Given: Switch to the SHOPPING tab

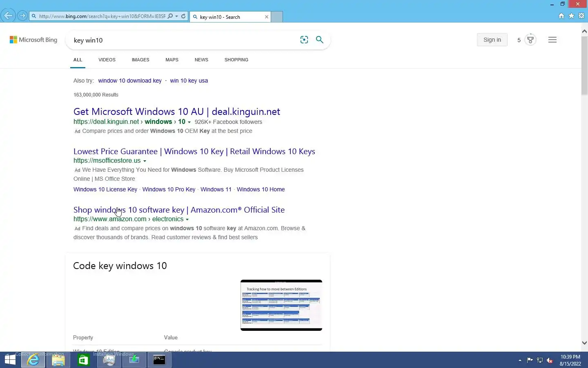Looking at the screenshot, I should pos(236,60).
